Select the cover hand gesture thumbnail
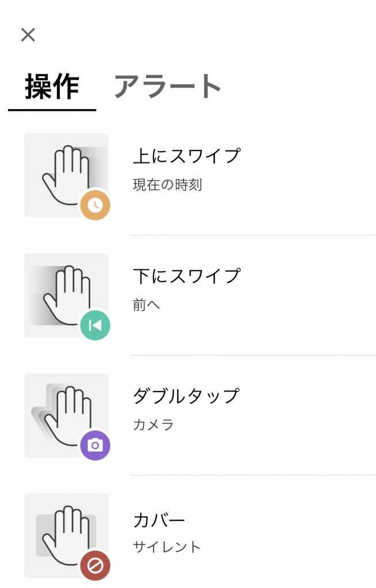The image size is (376, 588). 65,533
